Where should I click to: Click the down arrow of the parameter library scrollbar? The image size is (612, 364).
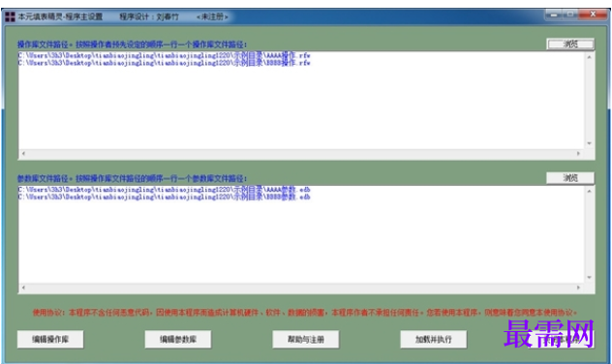click(x=590, y=278)
